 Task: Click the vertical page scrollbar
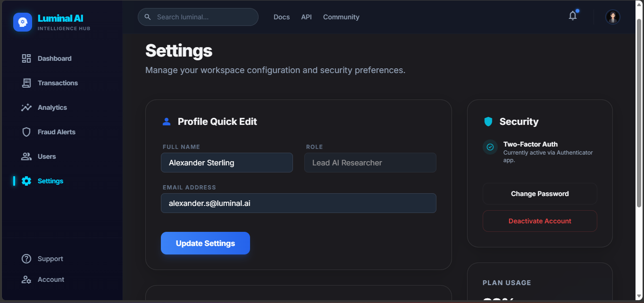639,113
